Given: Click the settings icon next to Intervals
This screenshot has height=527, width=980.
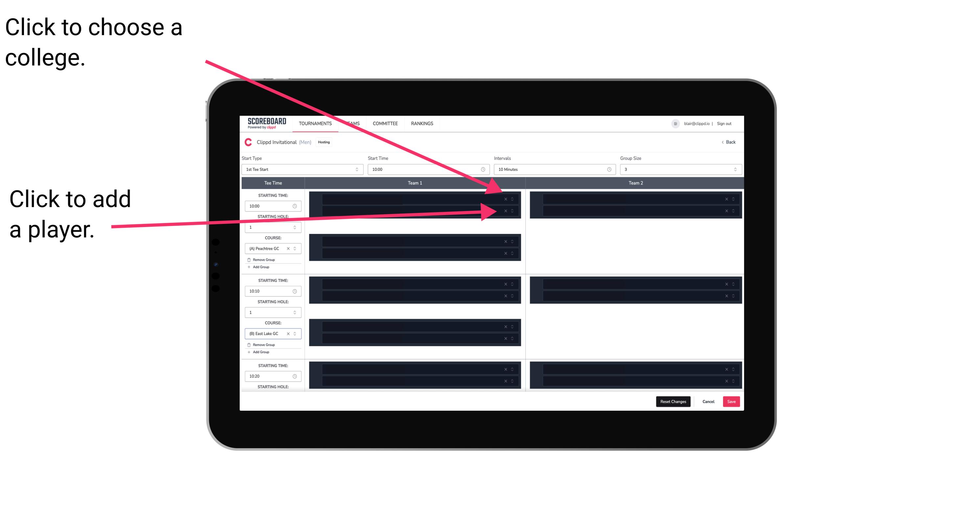Looking at the screenshot, I should coord(607,170).
